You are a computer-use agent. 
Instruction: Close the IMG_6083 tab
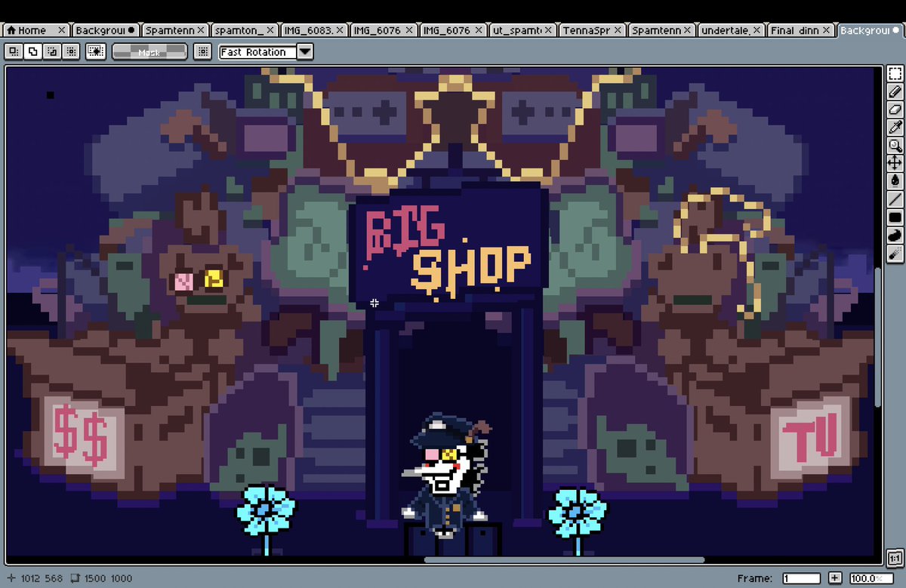pos(340,30)
